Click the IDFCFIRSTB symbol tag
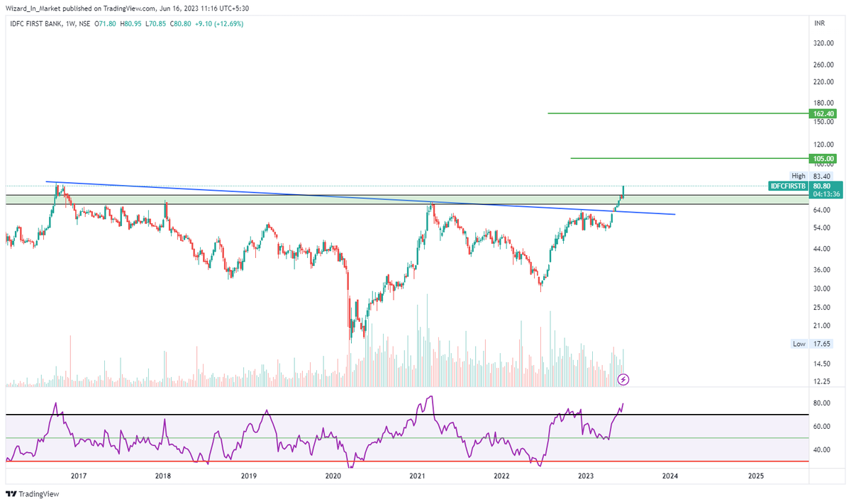The height and width of the screenshot is (504, 851). (x=789, y=186)
